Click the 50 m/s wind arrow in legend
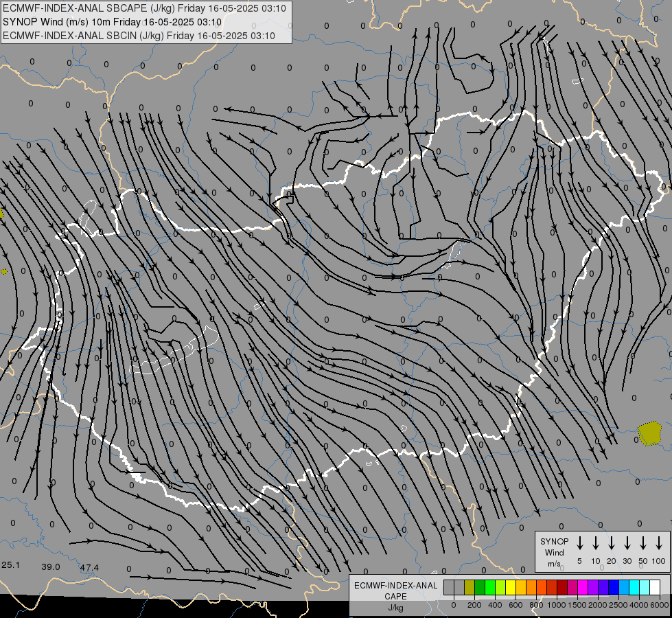This screenshot has width=672, height=618. click(643, 543)
